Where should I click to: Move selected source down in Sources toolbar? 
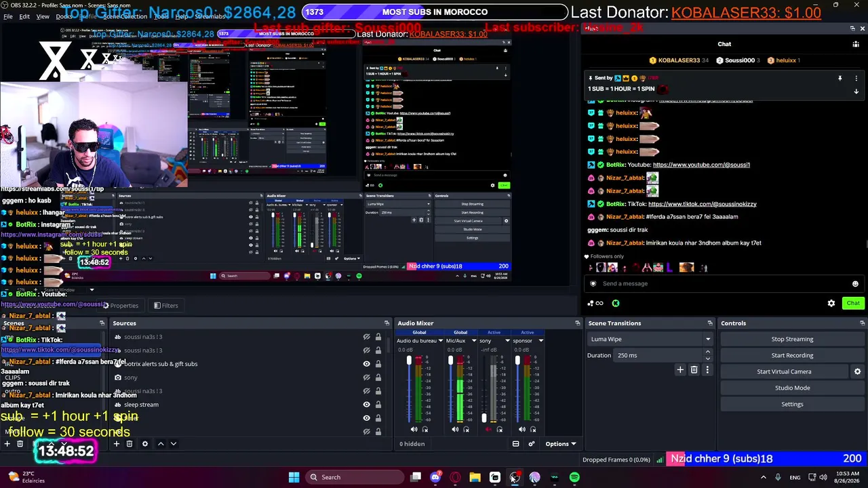pos(174,444)
